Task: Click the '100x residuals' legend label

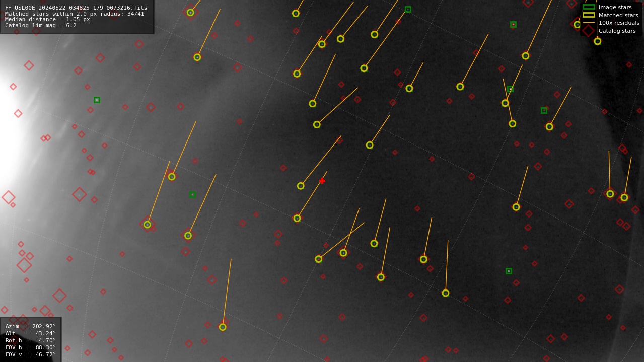Action: [619, 23]
